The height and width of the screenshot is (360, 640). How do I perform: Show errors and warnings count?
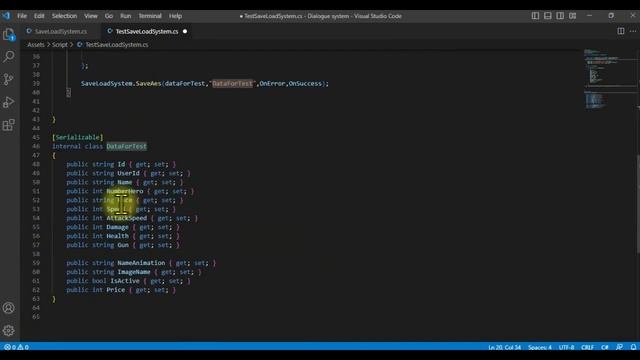coord(16,347)
